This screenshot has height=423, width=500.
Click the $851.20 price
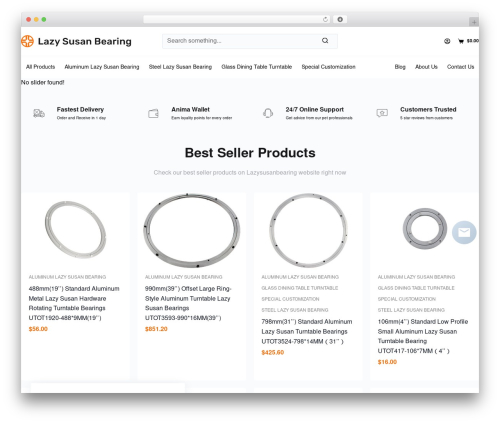point(156,329)
